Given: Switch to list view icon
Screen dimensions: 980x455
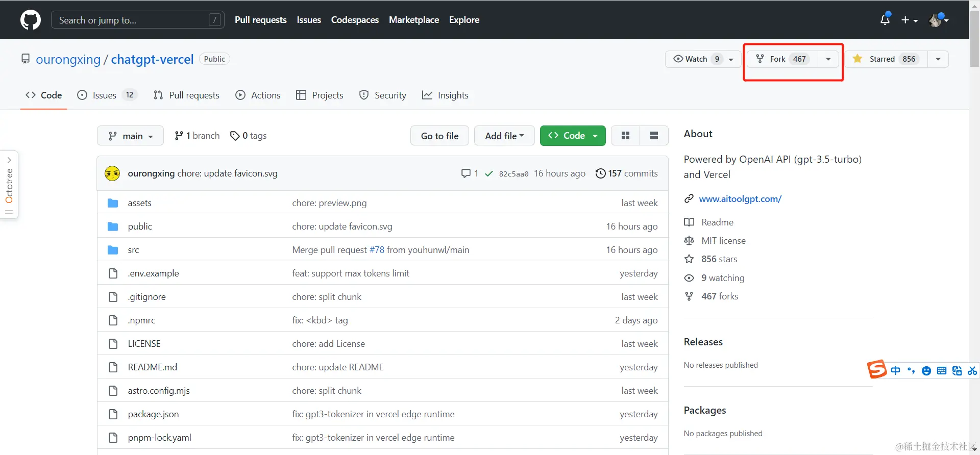Looking at the screenshot, I should pos(654,136).
